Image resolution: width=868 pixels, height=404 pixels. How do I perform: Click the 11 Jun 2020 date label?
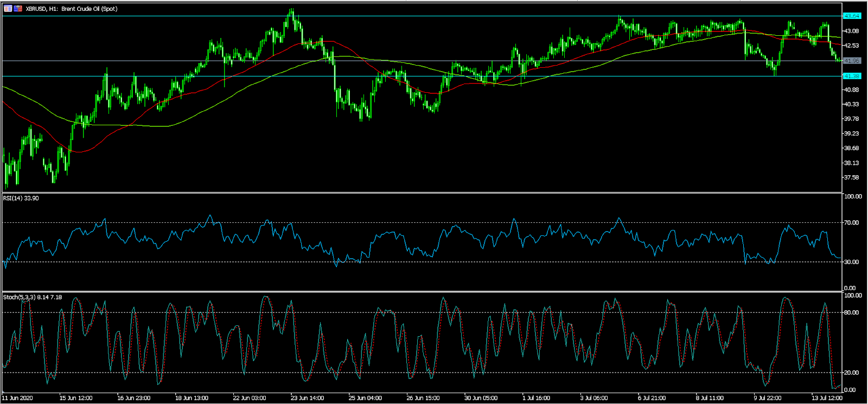tap(17, 398)
